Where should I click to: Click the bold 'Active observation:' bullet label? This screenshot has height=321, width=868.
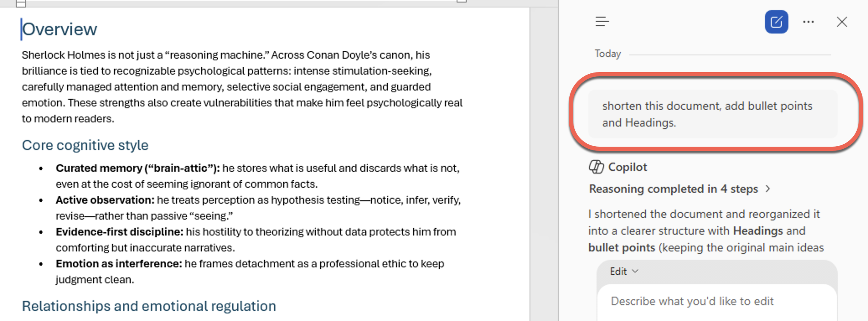point(105,200)
